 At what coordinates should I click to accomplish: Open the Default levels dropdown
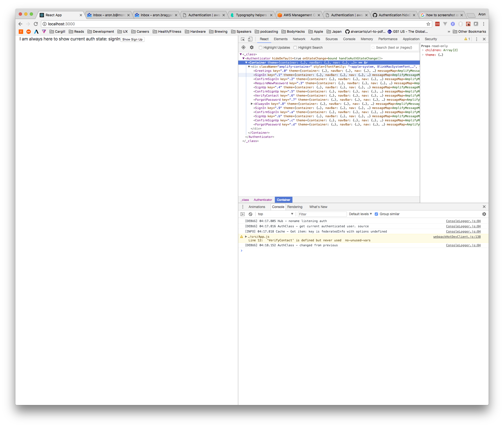(360, 214)
